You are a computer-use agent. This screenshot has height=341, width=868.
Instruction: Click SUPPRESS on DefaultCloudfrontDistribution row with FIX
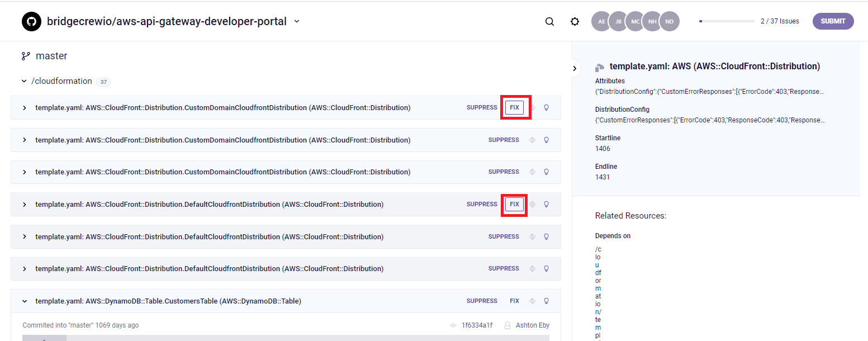pyautogui.click(x=482, y=204)
